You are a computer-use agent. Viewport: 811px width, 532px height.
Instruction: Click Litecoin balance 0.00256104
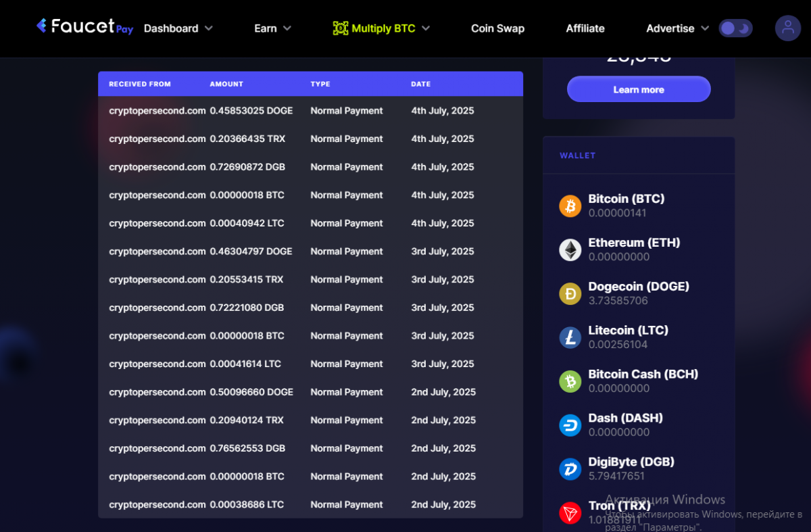[618, 345]
